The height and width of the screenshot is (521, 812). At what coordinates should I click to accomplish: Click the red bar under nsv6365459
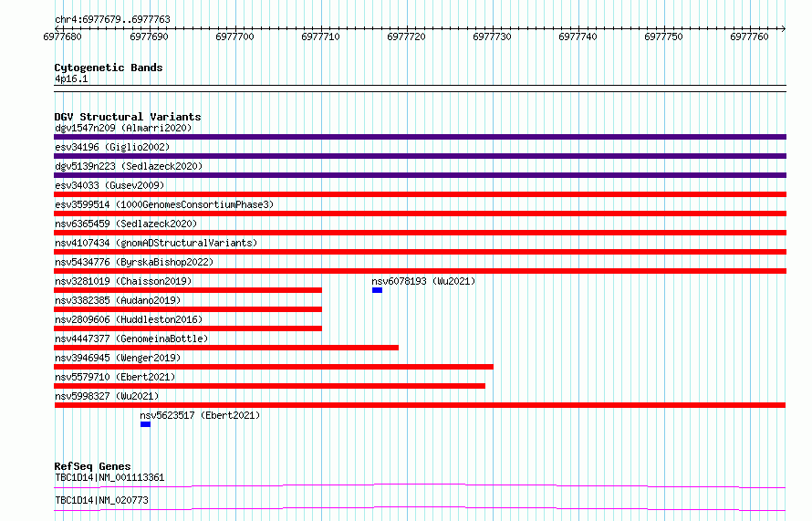click(420, 233)
